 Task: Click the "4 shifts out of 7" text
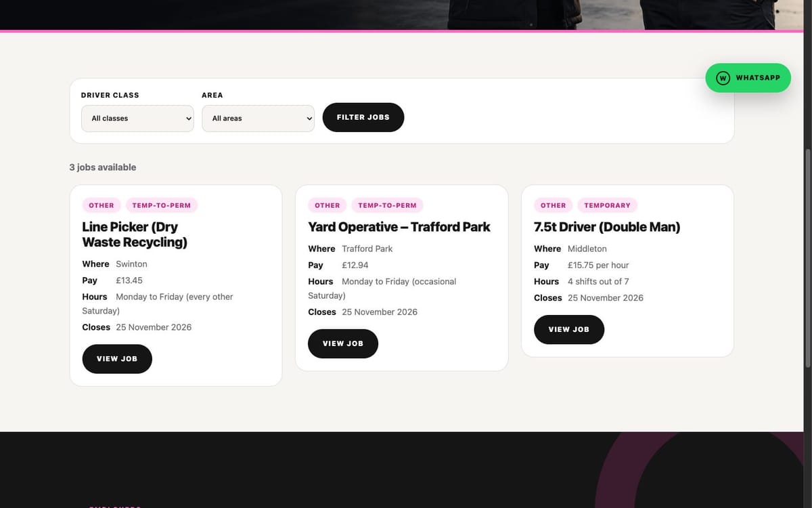pos(598,282)
